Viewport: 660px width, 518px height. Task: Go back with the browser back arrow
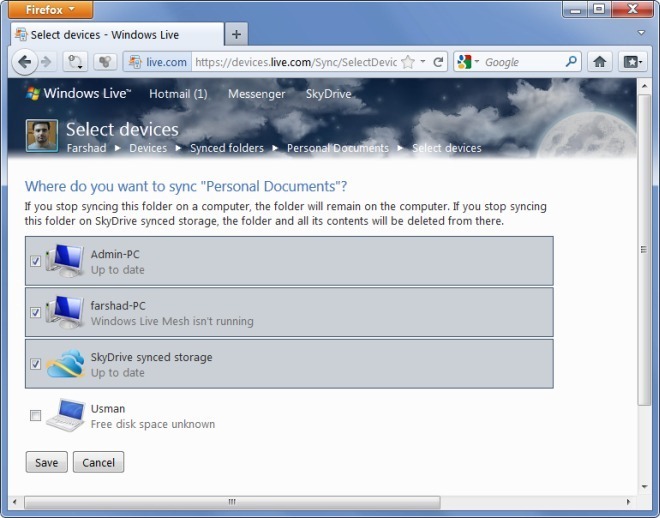[x=24, y=62]
